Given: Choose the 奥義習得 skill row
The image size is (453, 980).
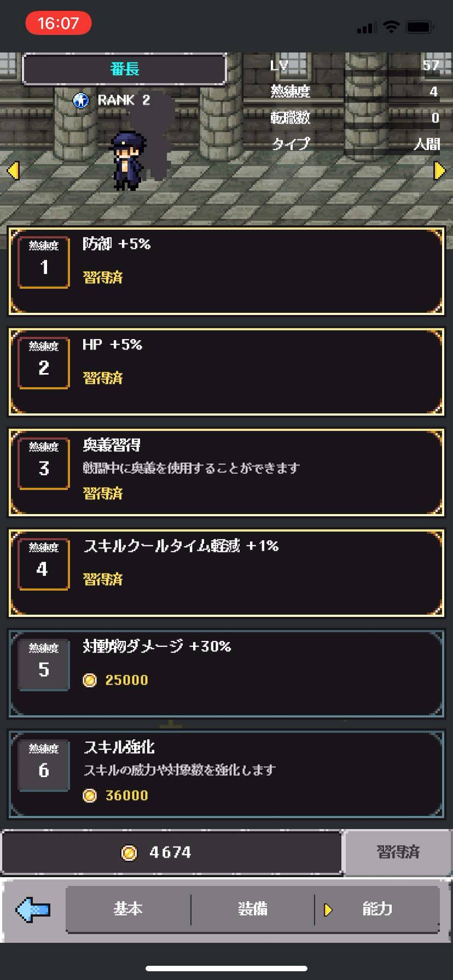Looking at the screenshot, I should point(226,472).
